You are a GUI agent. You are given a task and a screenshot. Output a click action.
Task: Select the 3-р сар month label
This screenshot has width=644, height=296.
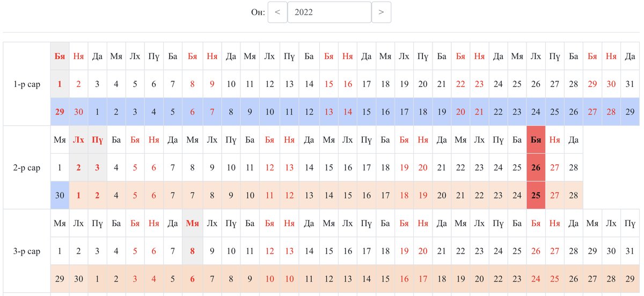click(27, 251)
